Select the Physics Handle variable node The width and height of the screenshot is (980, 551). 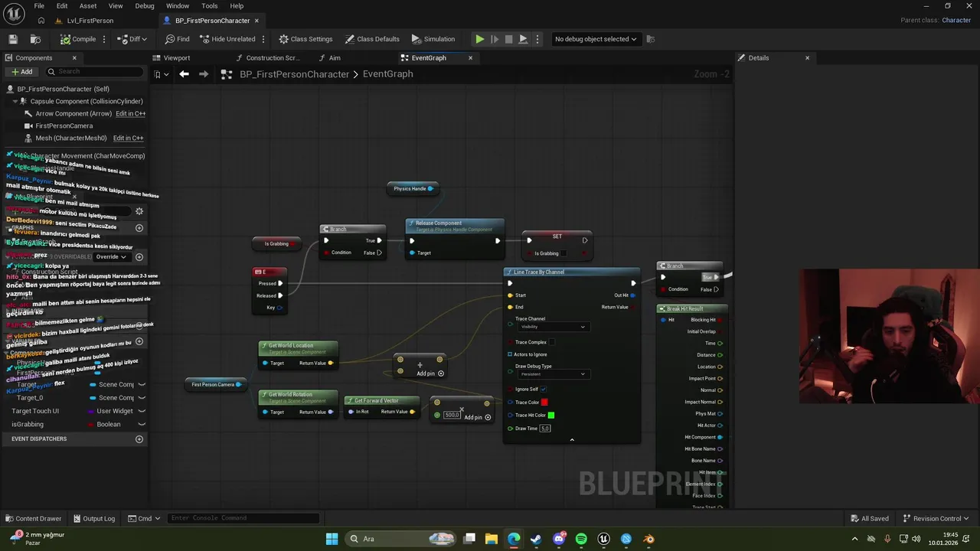click(413, 189)
